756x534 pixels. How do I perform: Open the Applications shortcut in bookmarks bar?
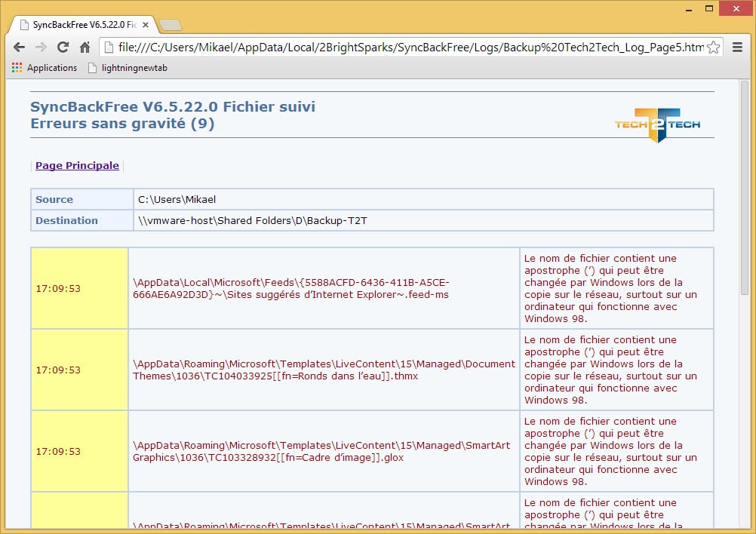[45, 68]
